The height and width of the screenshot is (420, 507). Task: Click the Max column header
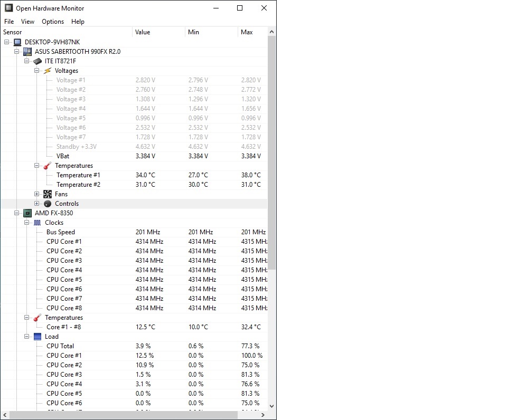(253, 32)
